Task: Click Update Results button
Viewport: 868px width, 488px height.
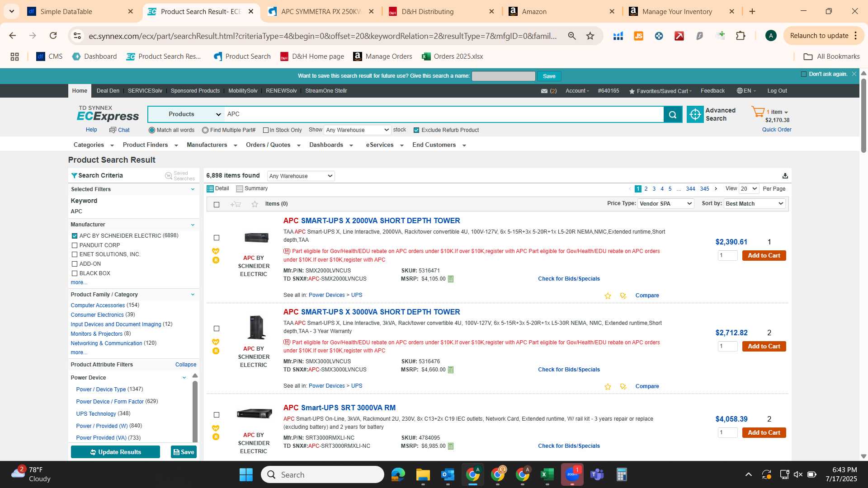Action: coord(115,452)
